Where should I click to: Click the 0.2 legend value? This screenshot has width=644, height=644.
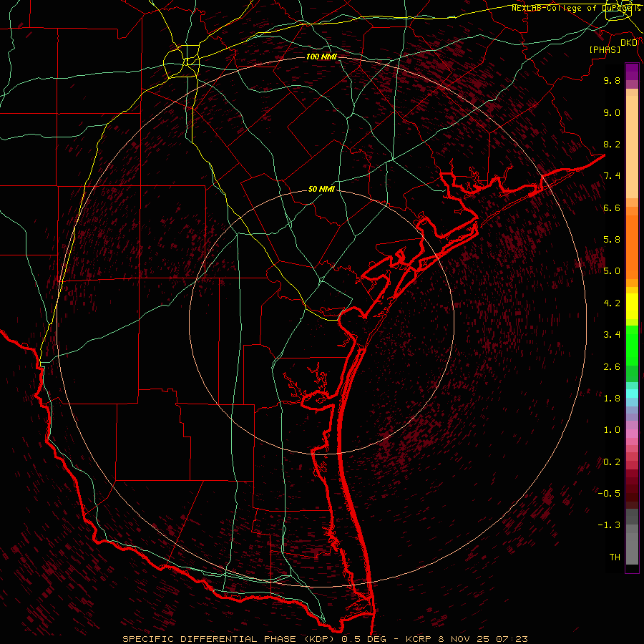pos(612,462)
